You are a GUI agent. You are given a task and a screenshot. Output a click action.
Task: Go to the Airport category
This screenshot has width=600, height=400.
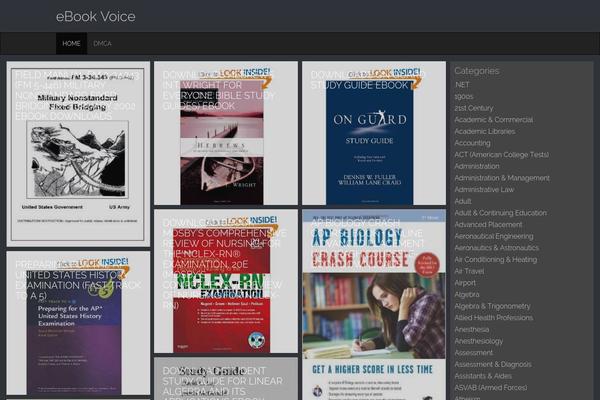coord(465,283)
